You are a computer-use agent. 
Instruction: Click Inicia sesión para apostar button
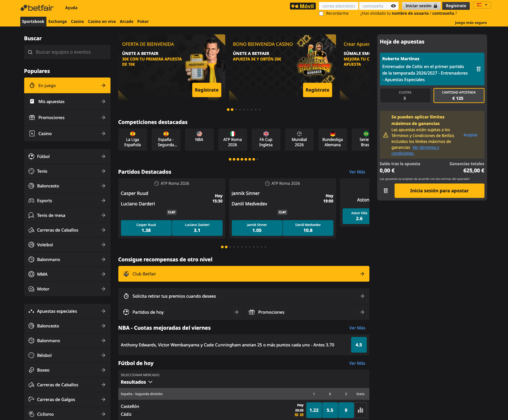point(439,191)
